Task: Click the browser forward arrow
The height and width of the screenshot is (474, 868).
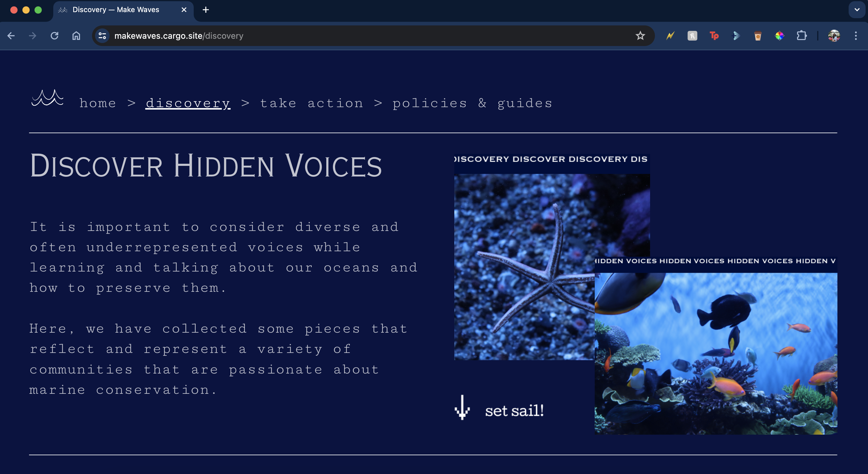Action: (33, 36)
